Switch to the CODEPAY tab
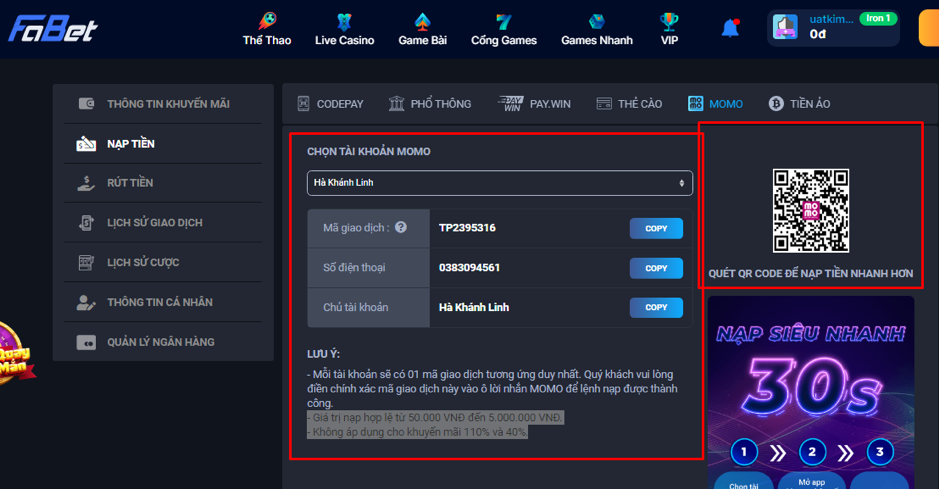The width and height of the screenshot is (939, 489). pos(331,104)
